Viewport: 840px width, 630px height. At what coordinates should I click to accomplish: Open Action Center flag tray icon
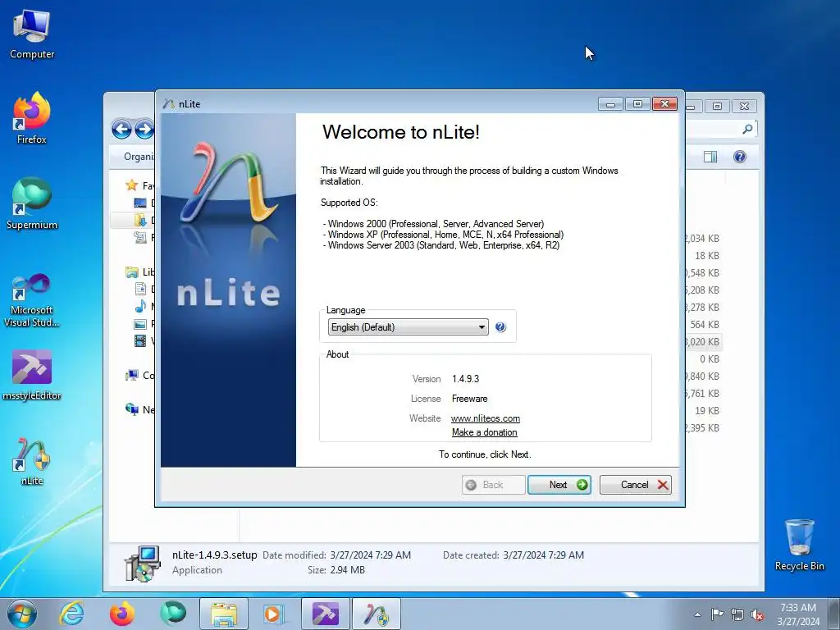tap(717, 614)
